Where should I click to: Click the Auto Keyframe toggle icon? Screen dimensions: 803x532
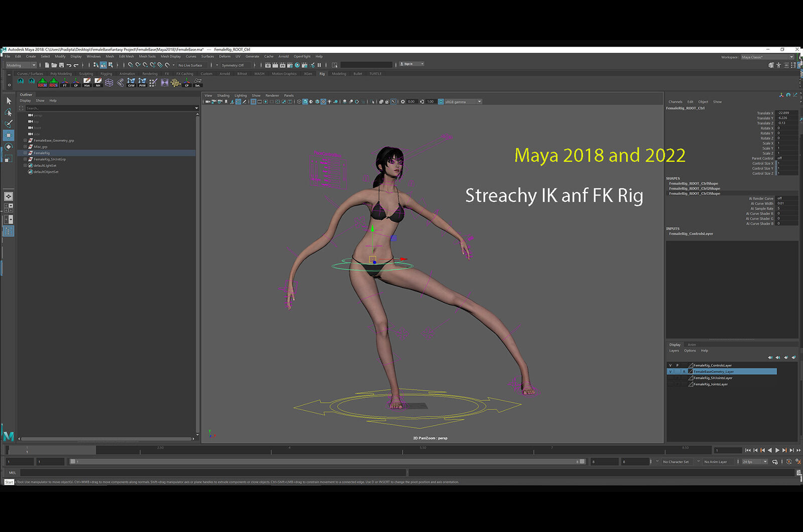pos(789,461)
